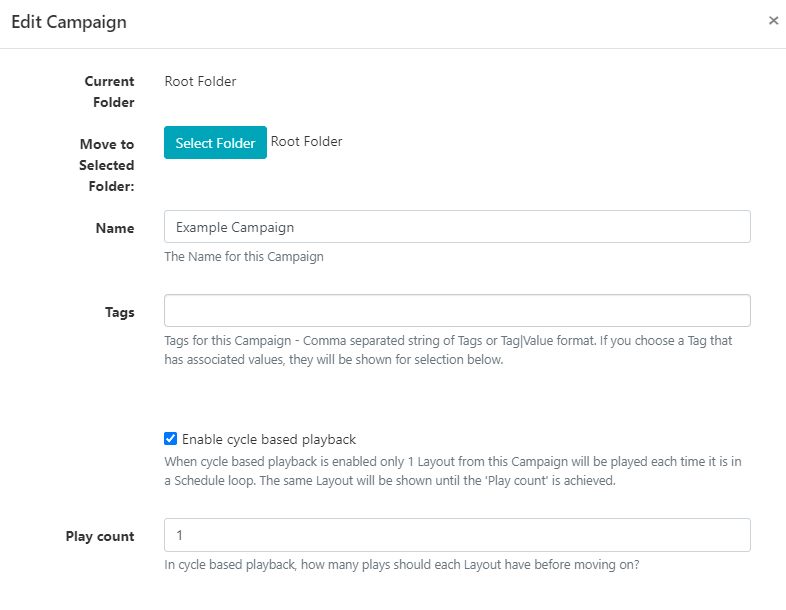Uncheck the Enable cycle based playback checkbox
Image resolution: width=786 pixels, height=610 pixels.
tap(171, 439)
